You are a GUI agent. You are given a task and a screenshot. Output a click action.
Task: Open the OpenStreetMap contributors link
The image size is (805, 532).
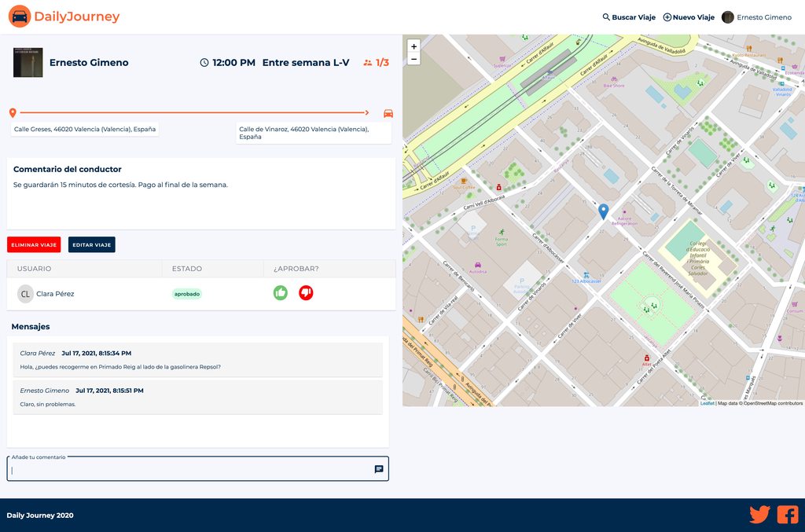pos(774,403)
